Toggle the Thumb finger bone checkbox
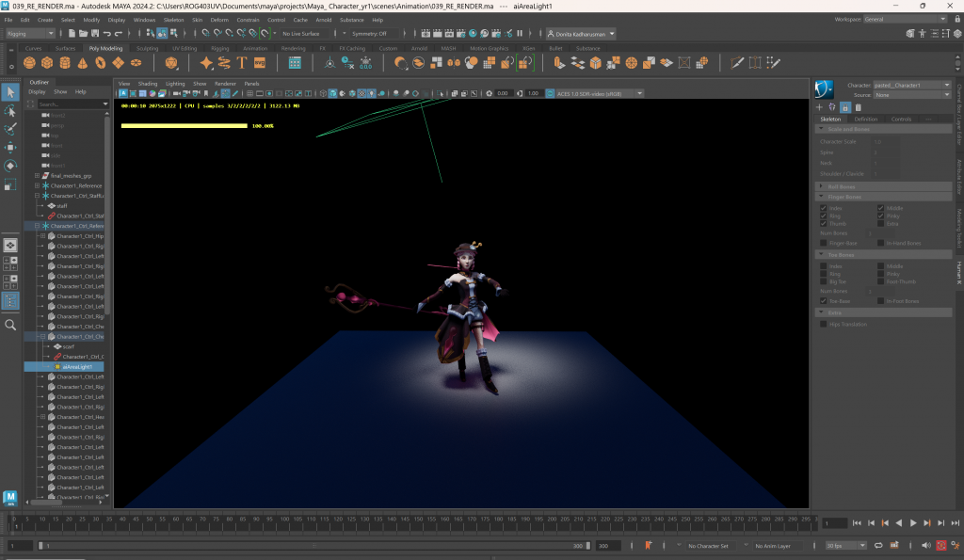 click(823, 224)
